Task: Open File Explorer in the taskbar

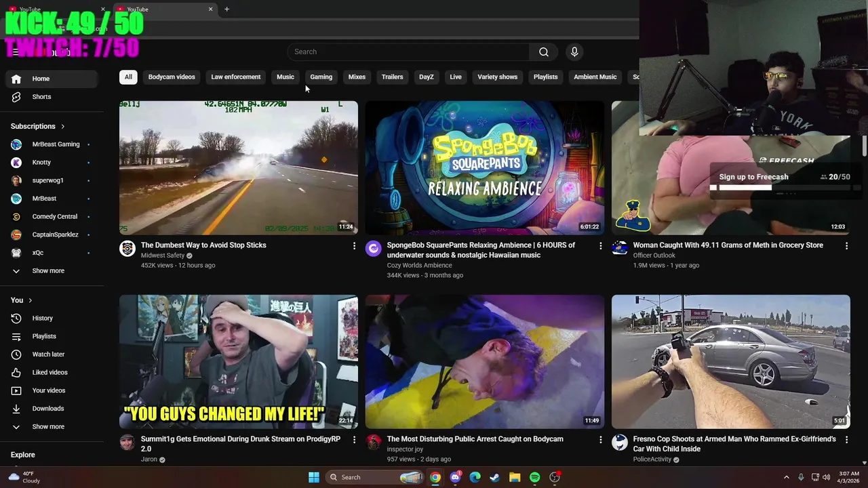Action: (x=515, y=477)
